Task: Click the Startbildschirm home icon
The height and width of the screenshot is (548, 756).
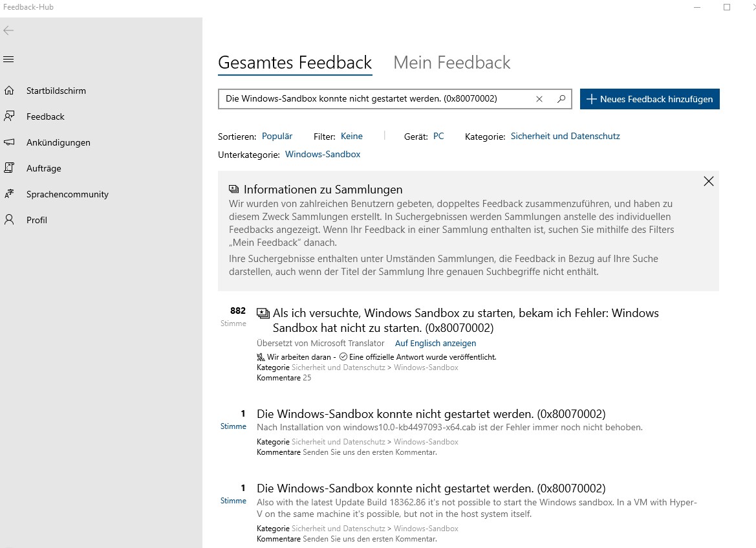Action: pos(8,90)
